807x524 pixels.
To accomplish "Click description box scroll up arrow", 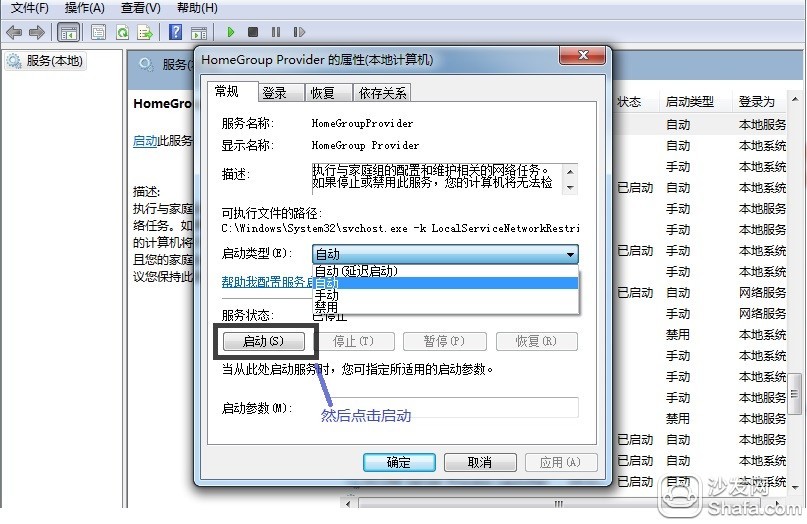I will pyautogui.click(x=570, y=171).
